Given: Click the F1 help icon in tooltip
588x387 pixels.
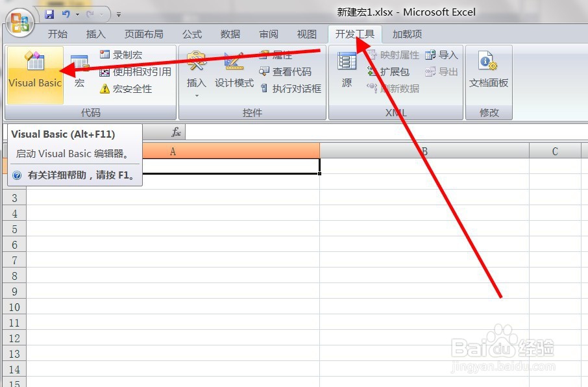Looking at the screenshot, I should (x=17, y=175).
